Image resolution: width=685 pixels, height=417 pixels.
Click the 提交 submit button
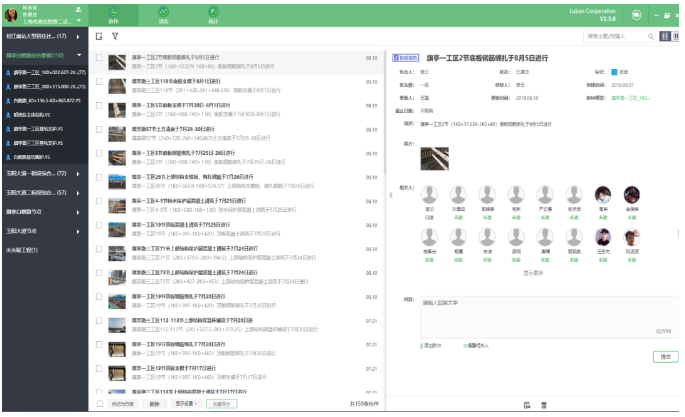[665, 357]
